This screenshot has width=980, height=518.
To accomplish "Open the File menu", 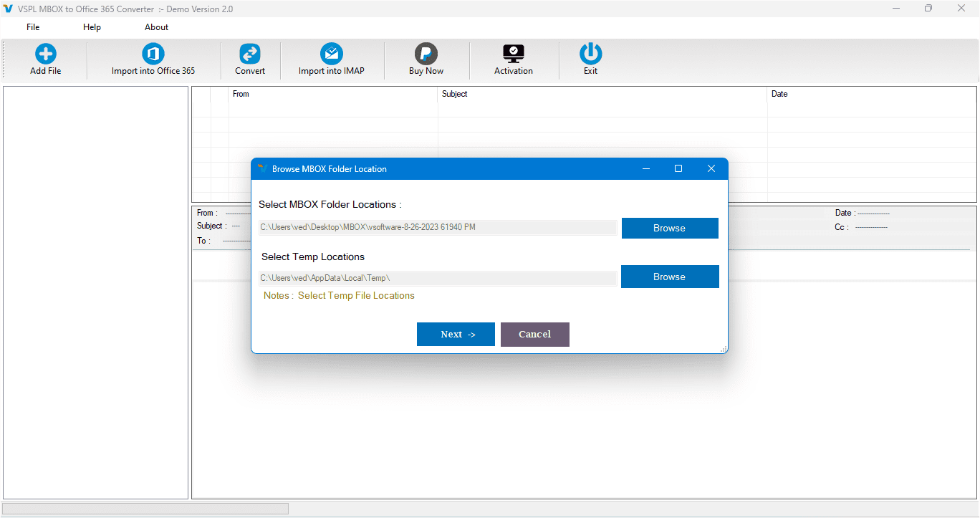I will (33, 27).
